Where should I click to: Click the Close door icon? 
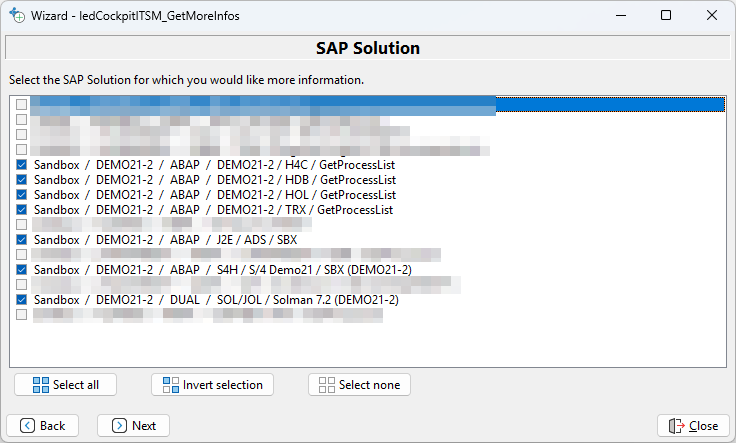(x=677, y=425)
